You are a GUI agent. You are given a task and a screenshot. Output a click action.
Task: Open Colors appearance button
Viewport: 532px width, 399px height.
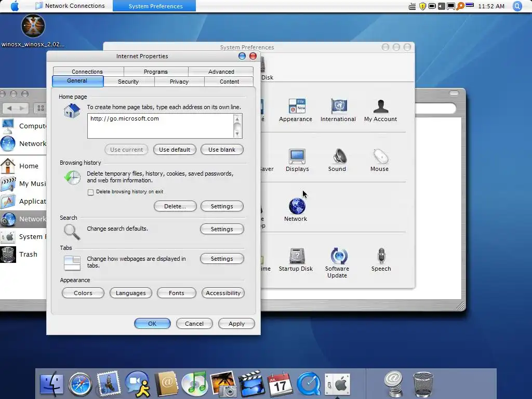(x=83, y=293)
